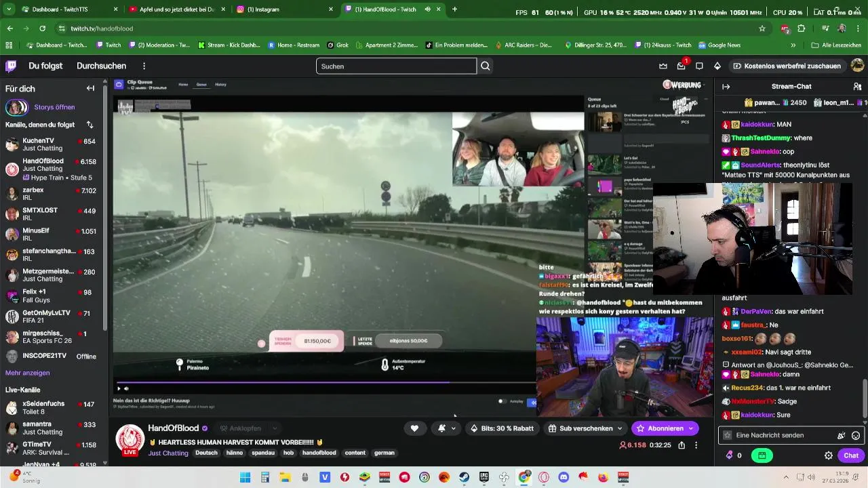Screen dimensions: 868x488
Task: Share the stream using share icon
Action: [682, 445]
